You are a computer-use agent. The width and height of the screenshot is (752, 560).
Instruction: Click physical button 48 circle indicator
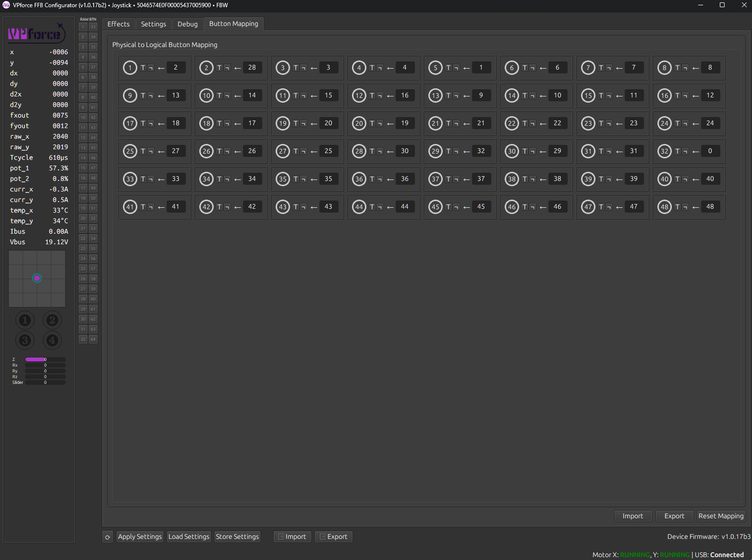click(665, 207)
